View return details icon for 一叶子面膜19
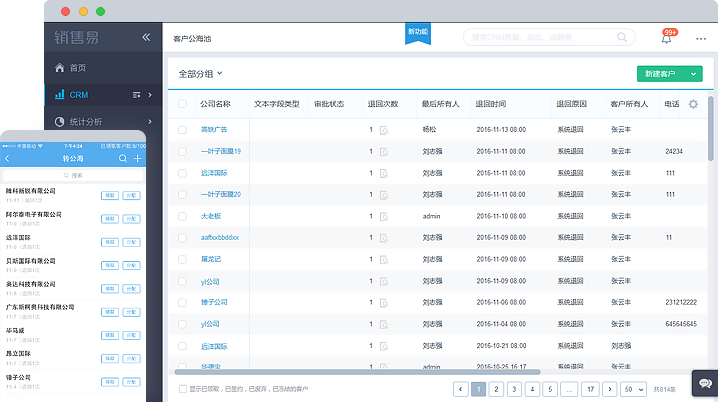This screenshot has width=718, height=402. pos(384,152)
